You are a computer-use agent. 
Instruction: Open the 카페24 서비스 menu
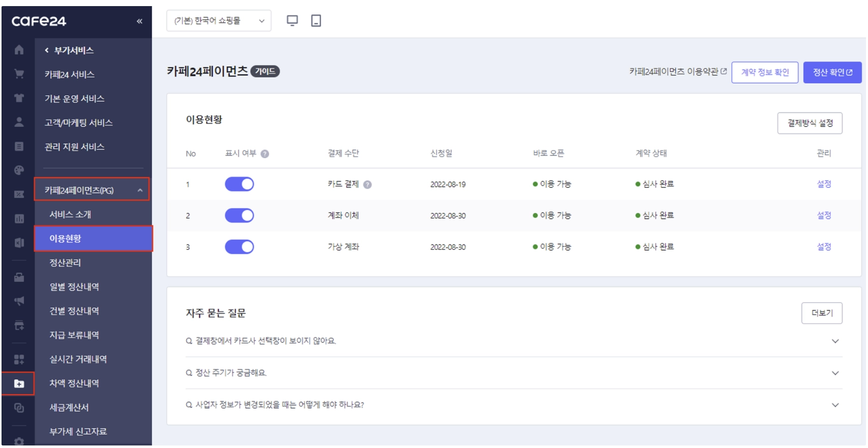coord(70,75)
